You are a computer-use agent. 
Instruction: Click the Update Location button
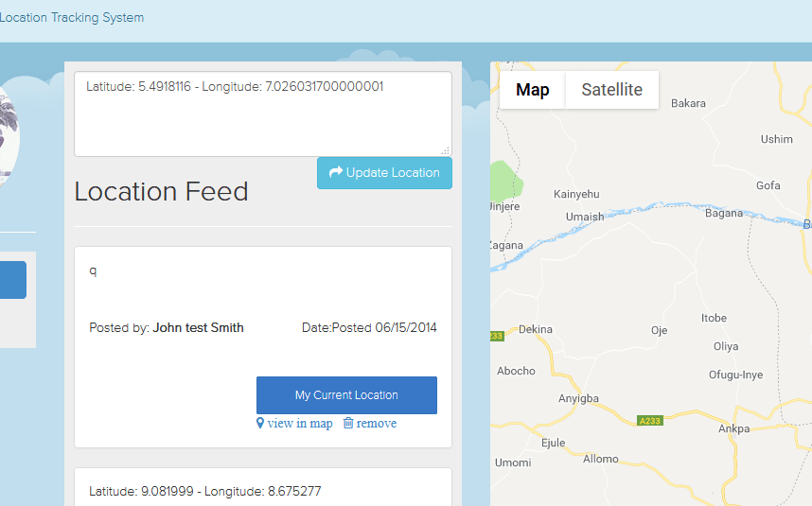coord(384,173)
